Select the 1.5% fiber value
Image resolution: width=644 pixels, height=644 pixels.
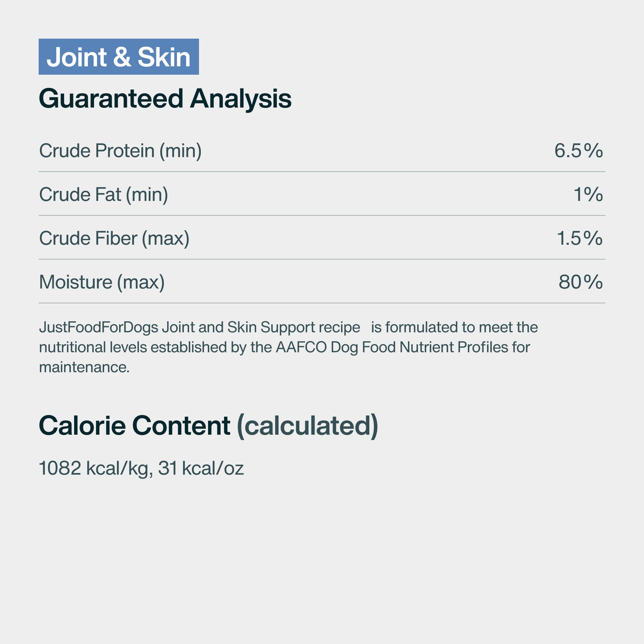[x=580, y=238]
